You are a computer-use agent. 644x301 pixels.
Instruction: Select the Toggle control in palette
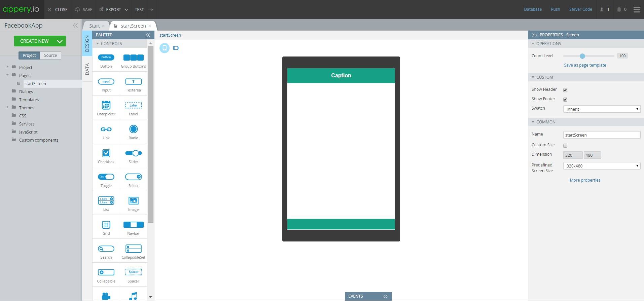(106, 177)
